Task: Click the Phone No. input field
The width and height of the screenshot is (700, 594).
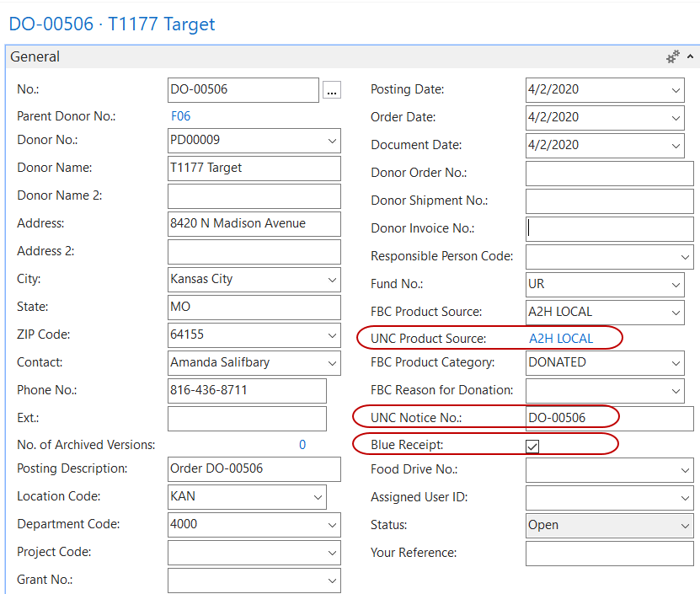Action: (247, 391)
